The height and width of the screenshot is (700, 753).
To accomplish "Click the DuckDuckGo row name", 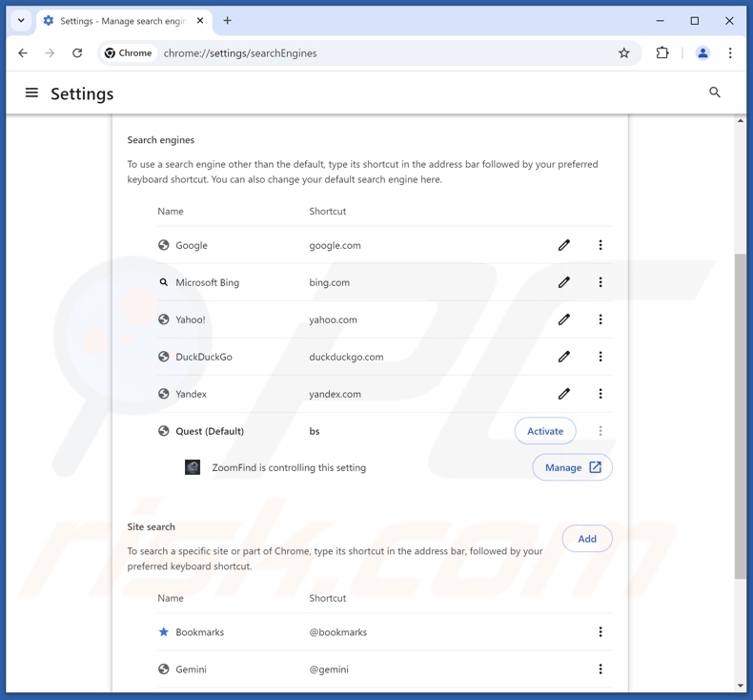I will (204, 357).
